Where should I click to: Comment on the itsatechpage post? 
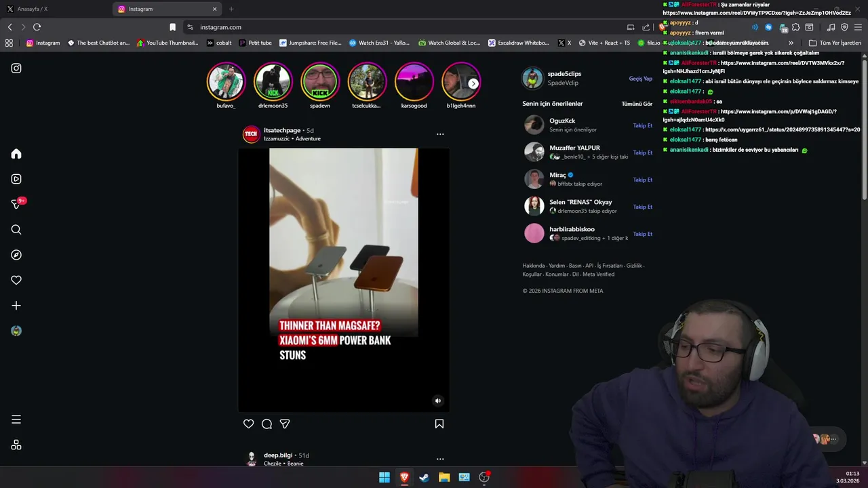click(267, 424)
